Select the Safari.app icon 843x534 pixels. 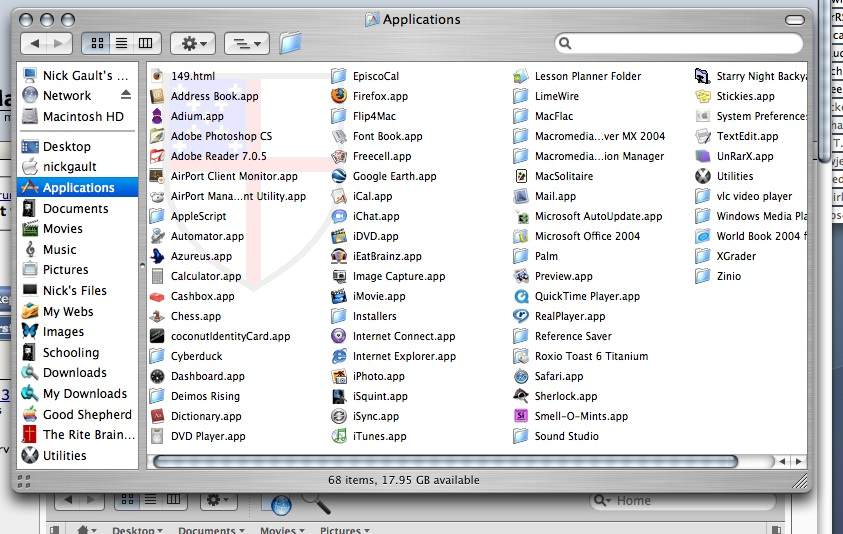pyautogui.click(x=520, y=376)
